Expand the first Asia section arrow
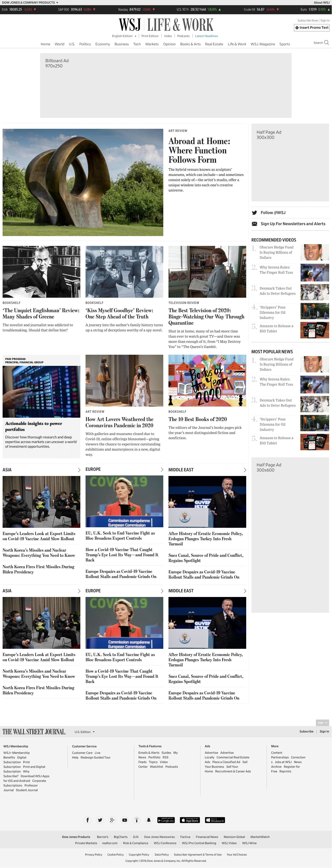The height and width of the screenshot is (868, 332). [x=79, y=470]
